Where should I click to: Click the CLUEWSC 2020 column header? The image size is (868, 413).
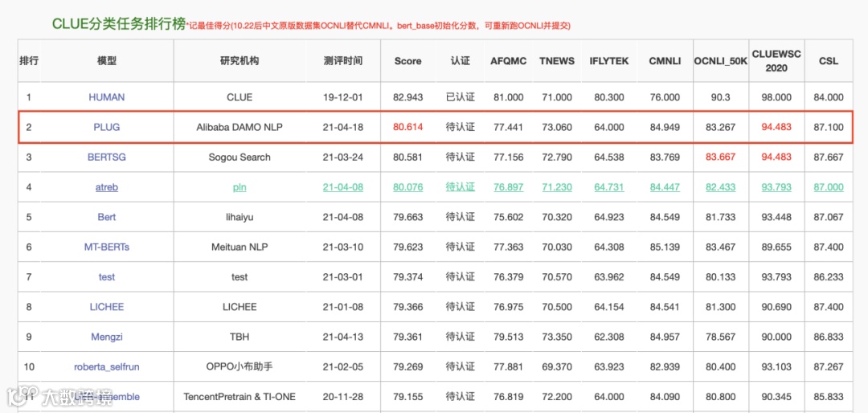(x=776, y=61)
